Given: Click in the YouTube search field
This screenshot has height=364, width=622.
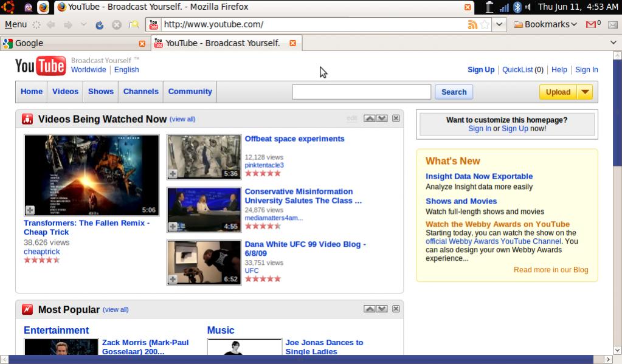Looking at the screenshot, I should click(x=361, y=92).
